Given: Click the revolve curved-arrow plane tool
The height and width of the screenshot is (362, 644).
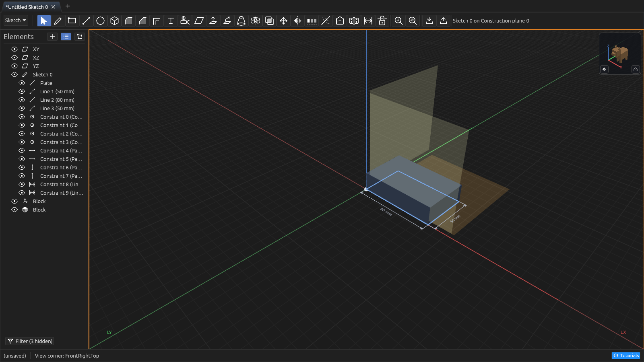Looking at the screenshot, I should click(227, 21).
